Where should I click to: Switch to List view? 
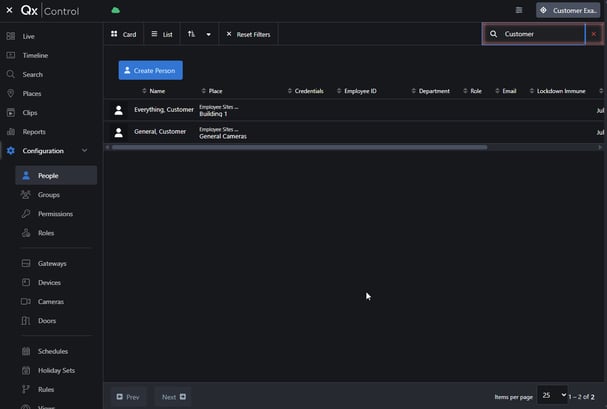[x=162, y=34]
